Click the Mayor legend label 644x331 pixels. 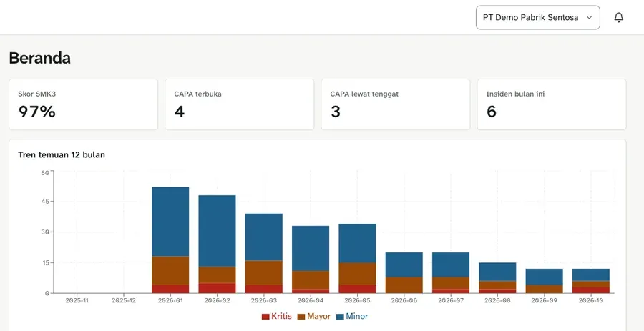pyautogui.click(x=318, y=317)
